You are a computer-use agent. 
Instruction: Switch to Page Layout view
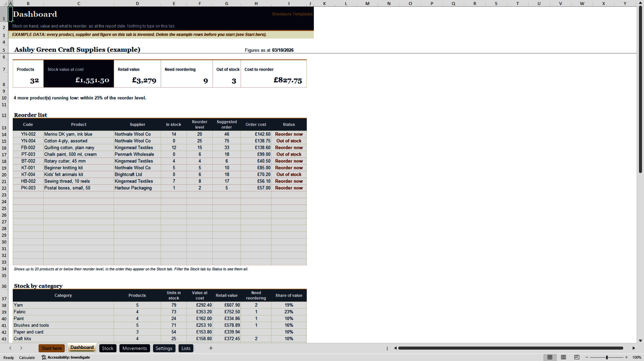pos(563,357)
